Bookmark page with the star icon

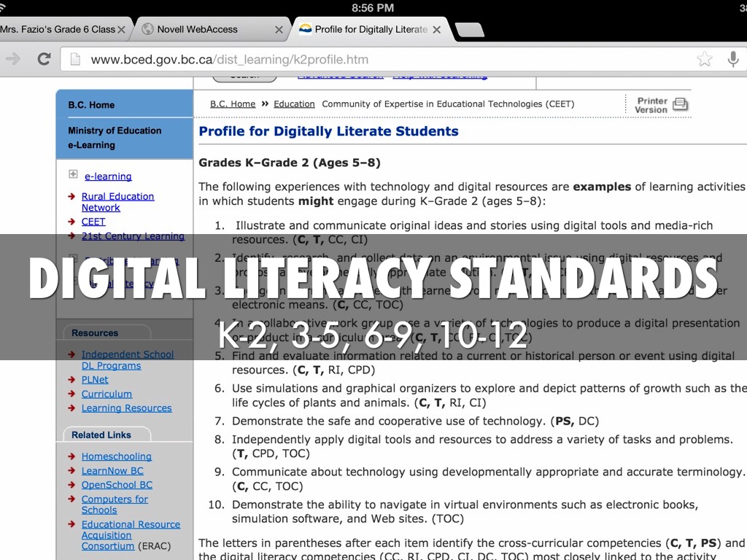tap(704, 59)
